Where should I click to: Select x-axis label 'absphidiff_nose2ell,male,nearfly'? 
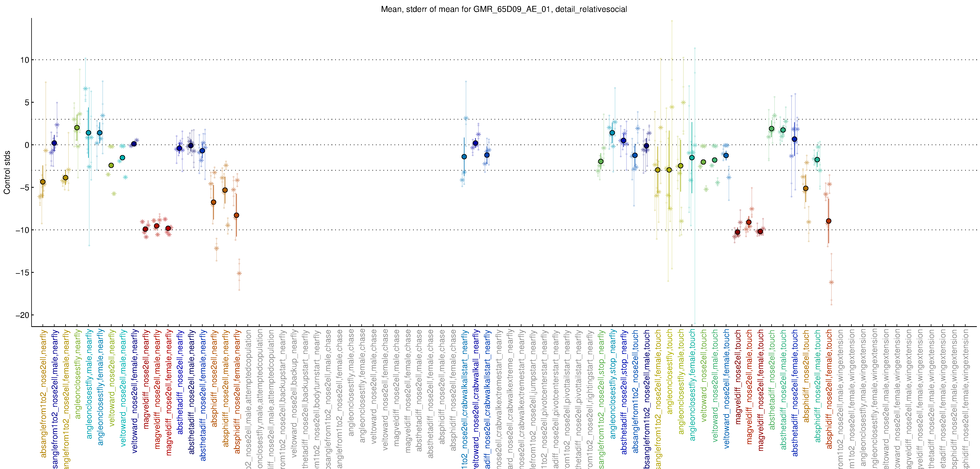click(x=226, y=388)
